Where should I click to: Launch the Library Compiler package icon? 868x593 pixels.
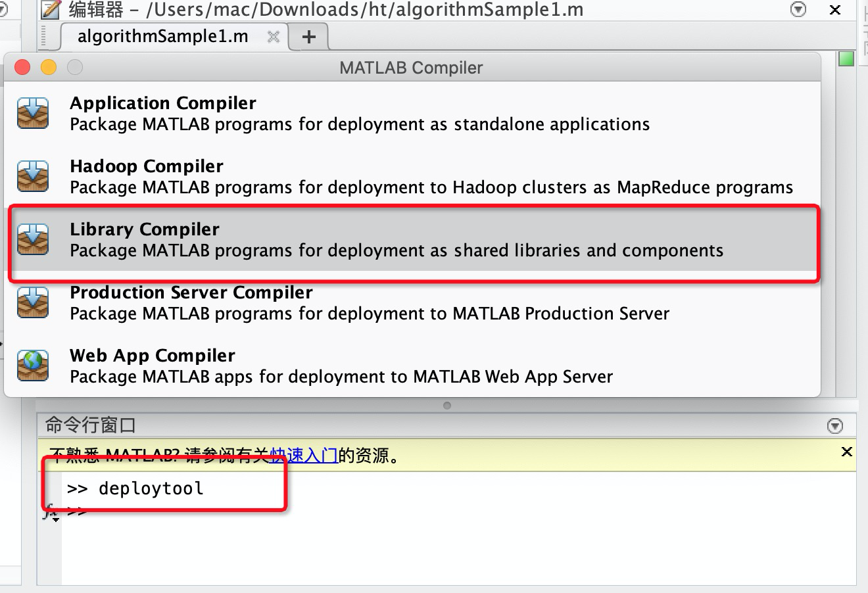tap(33, 239)
